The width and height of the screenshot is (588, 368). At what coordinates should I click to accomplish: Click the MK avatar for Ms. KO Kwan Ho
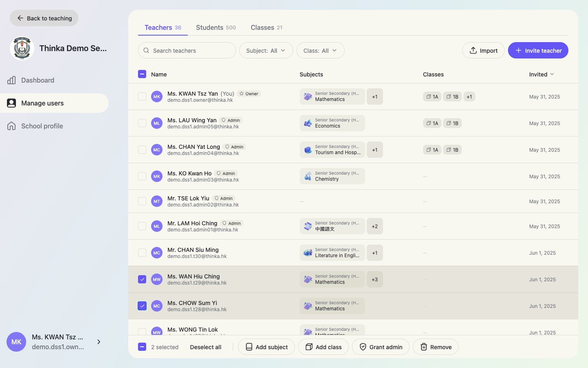157,176
